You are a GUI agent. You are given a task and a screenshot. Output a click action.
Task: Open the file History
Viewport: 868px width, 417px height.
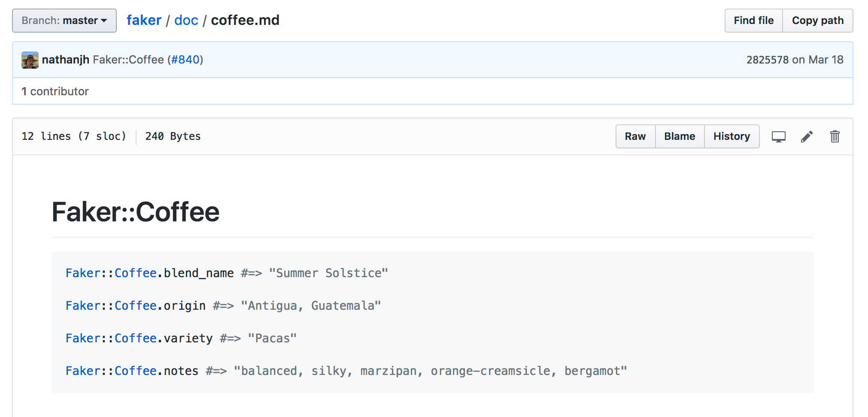tap(731, 136)
